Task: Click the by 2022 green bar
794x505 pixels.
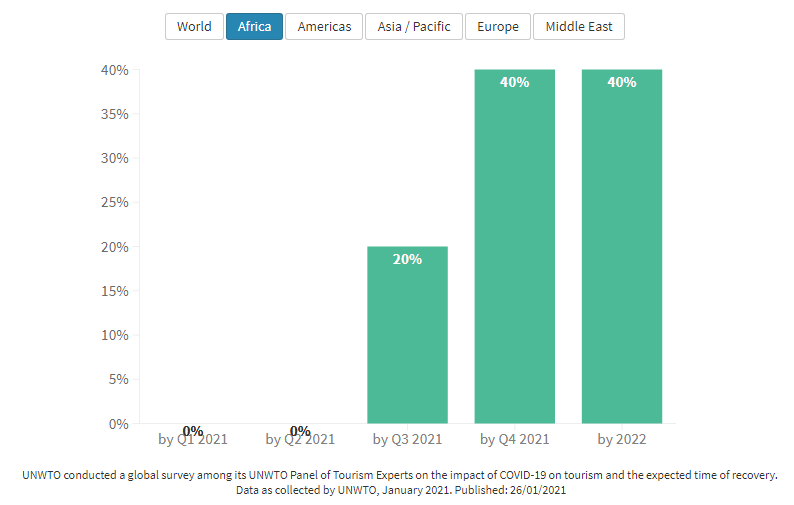Action: 621,250
